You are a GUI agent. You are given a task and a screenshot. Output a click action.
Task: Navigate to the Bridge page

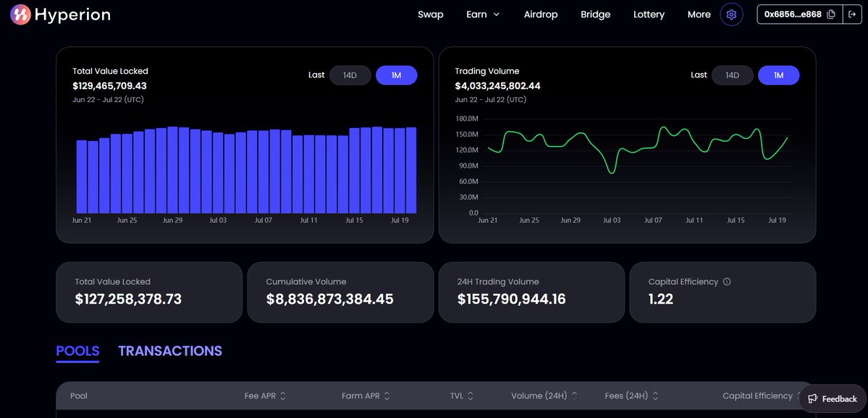click(595, 14)
